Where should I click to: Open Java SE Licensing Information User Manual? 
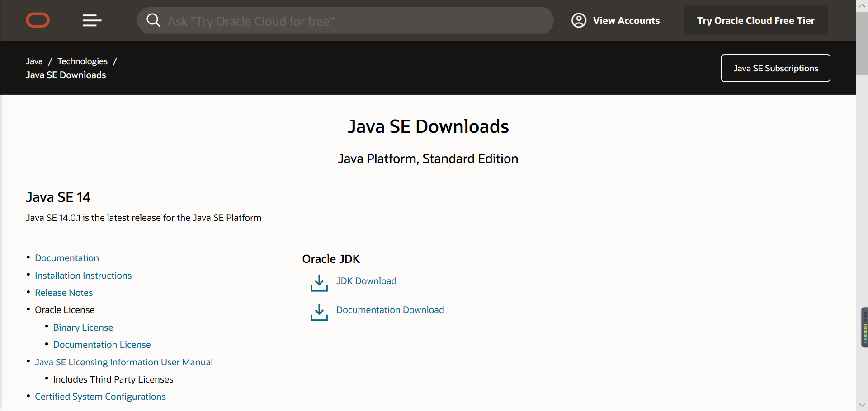pos(124,362)
